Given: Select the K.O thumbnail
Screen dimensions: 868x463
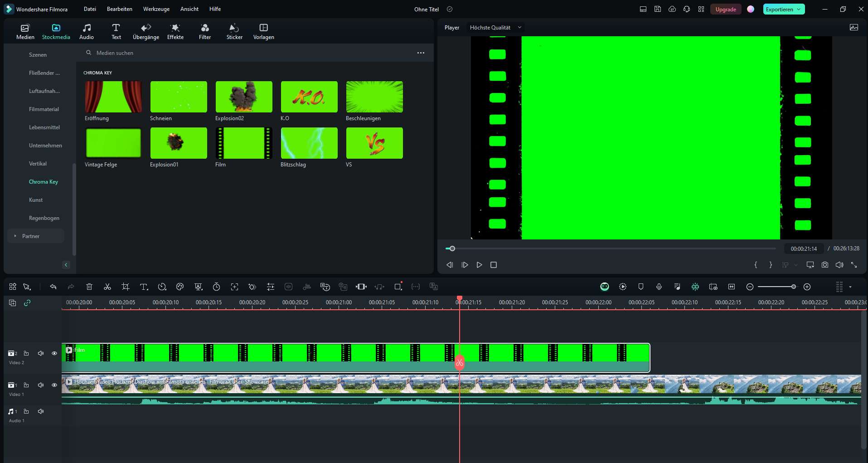Looking at the screenshot, I should [309, 97].
